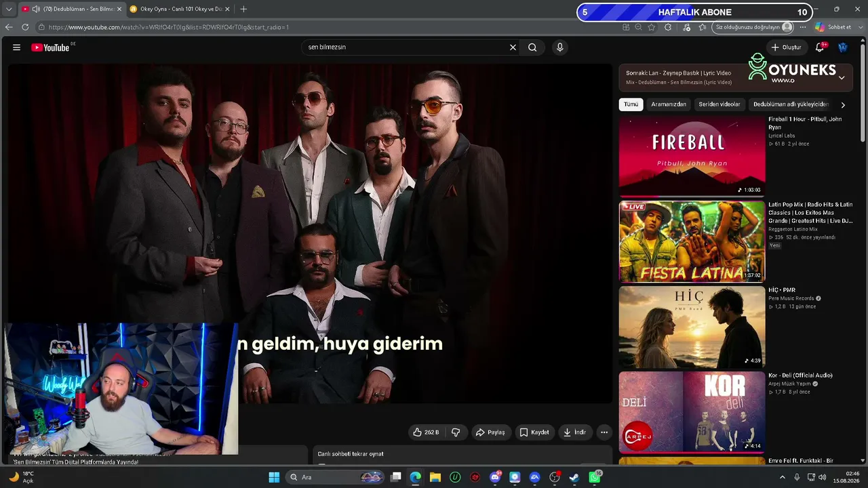Switch to the Okey Oyna tab
Screen dimensions: 868x488
180,9
